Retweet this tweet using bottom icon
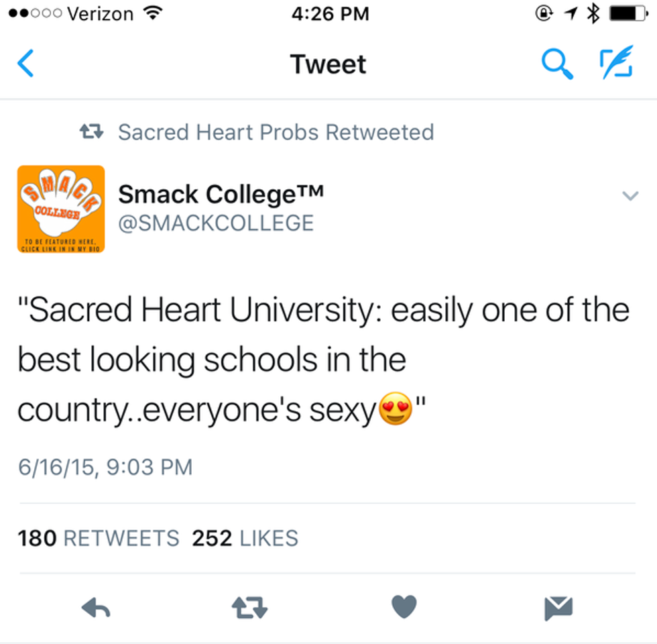Image resolution: width=657 pixels, height=644 pixels. [249, 608]
